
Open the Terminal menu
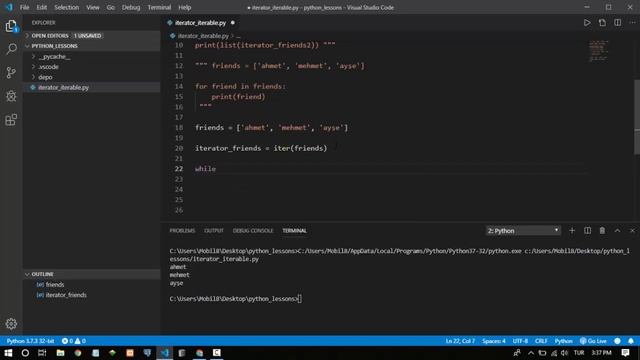[159, 7]
